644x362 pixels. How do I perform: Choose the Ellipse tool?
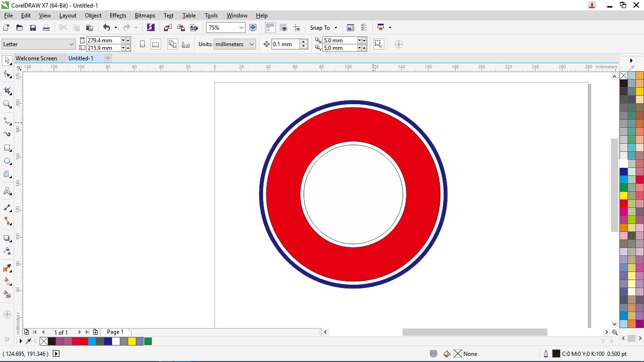pos(7,161)
